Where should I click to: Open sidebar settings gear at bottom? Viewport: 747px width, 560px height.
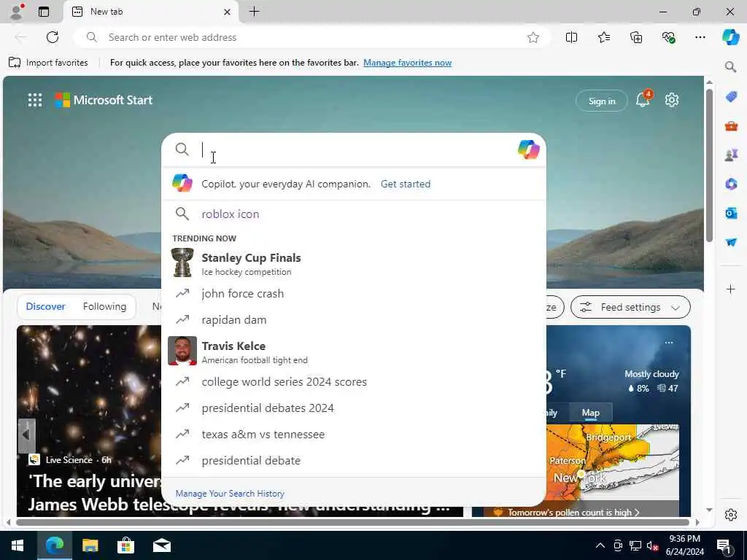click(x=731, y=515)
